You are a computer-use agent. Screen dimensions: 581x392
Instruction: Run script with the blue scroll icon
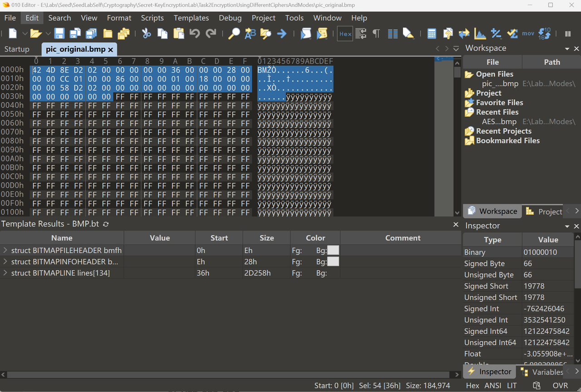click(306, 34)
